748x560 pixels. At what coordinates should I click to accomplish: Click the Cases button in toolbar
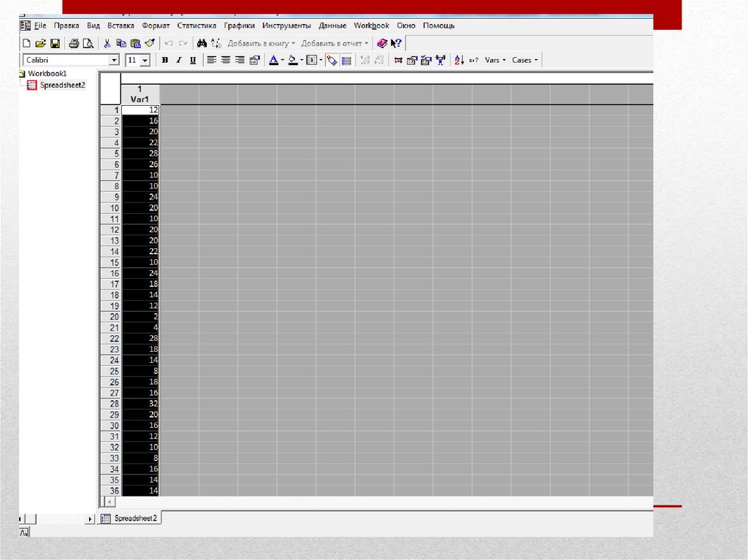524,60
